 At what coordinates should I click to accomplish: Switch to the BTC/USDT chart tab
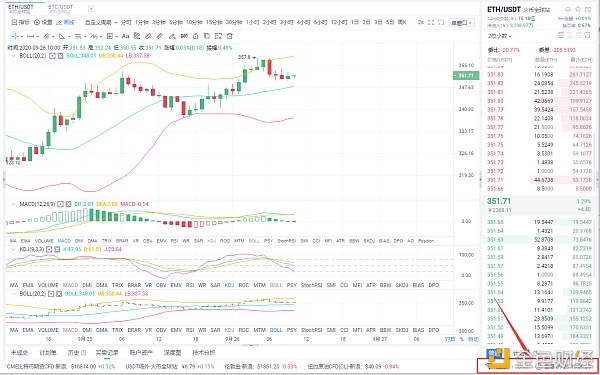[x=60, y=8]
